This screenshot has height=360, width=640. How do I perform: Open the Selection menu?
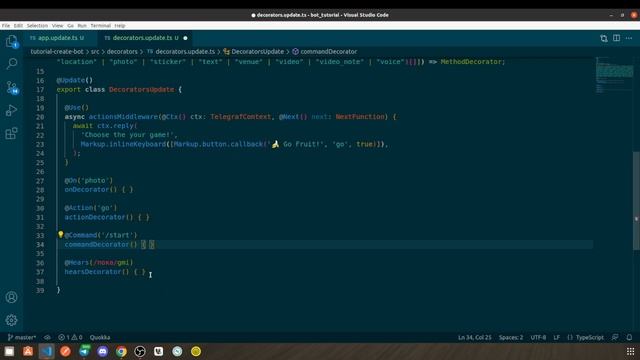37,25
